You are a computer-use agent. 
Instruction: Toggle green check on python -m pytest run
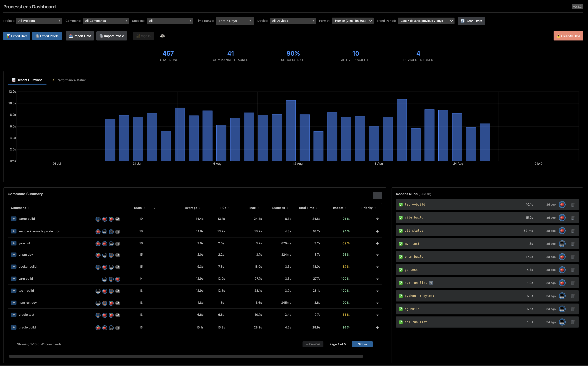click(401, 296)
